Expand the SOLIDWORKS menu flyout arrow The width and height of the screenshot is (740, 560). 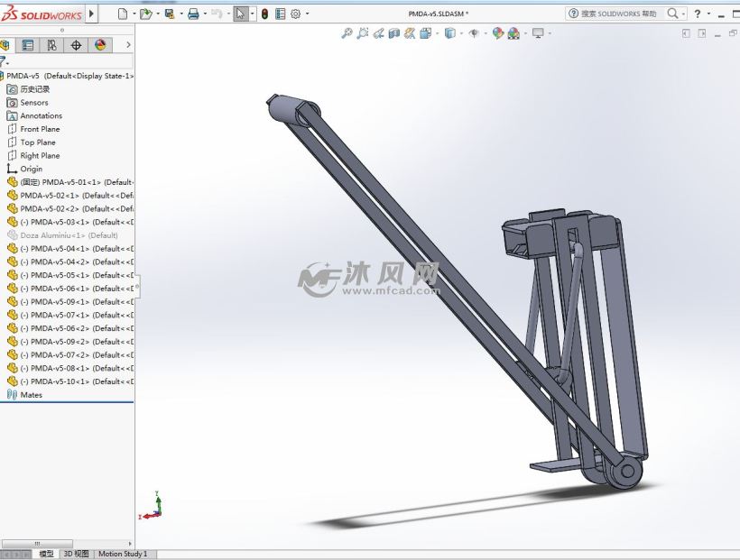(x=93, y=14)
